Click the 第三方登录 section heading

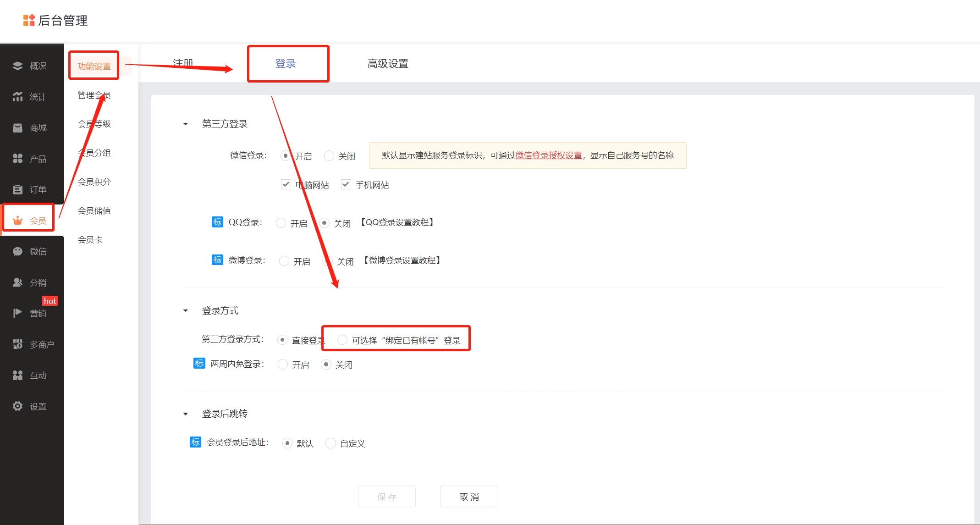[225, 124]
